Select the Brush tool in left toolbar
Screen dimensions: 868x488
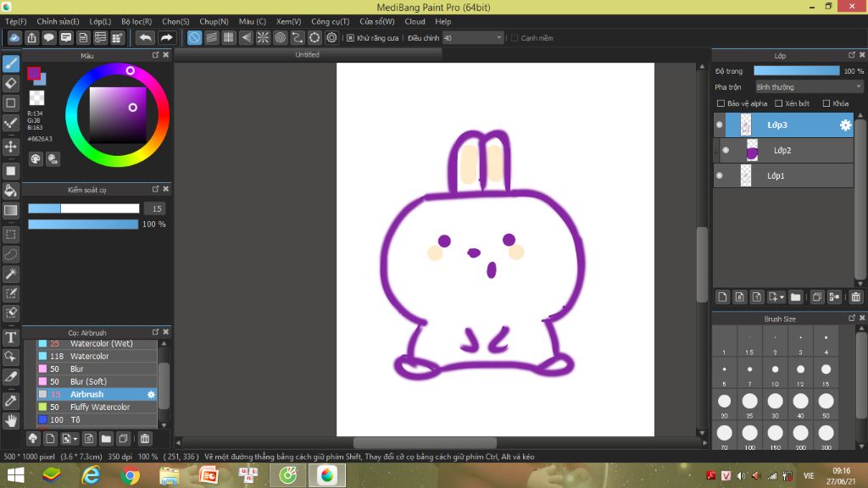click(11, 64)
